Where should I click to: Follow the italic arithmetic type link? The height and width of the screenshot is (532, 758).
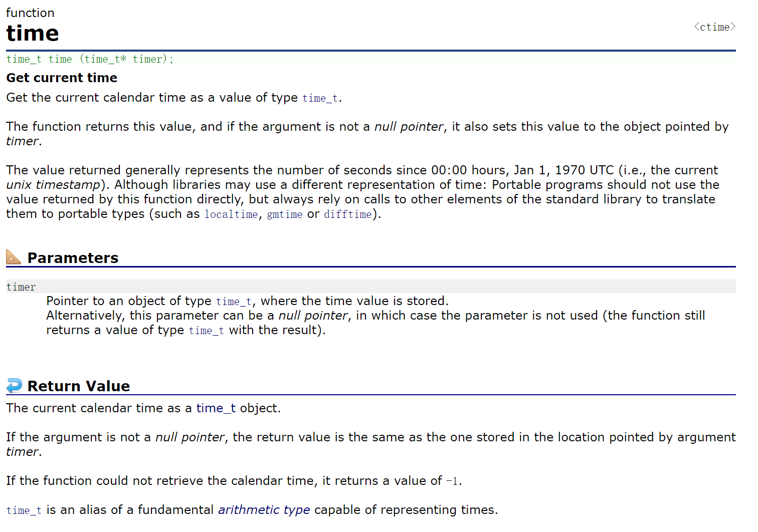pyautogui.click(x=264, y=510)
